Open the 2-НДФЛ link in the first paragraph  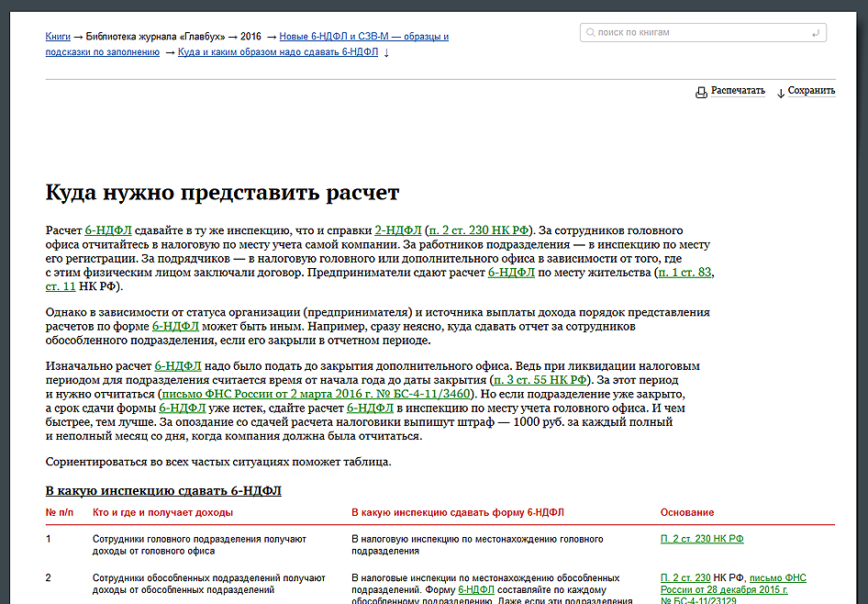(x=397, y=230)
